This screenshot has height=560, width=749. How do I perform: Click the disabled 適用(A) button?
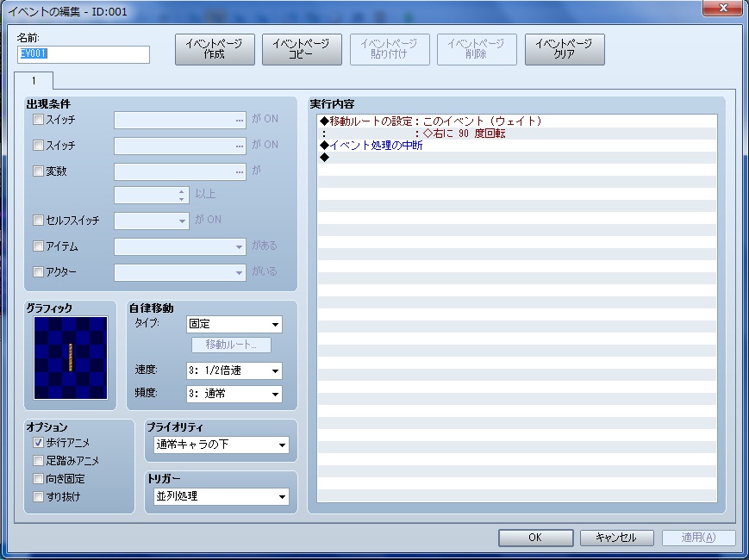tap(698, 538)
